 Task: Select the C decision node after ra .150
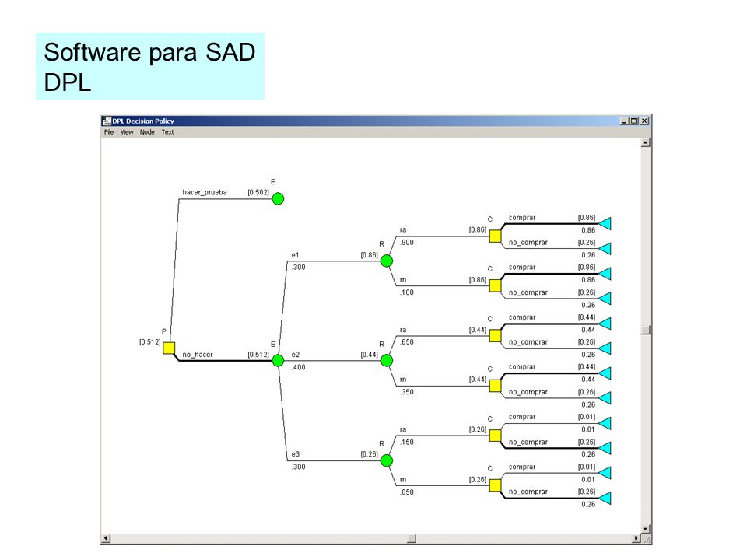coord(496,436)
